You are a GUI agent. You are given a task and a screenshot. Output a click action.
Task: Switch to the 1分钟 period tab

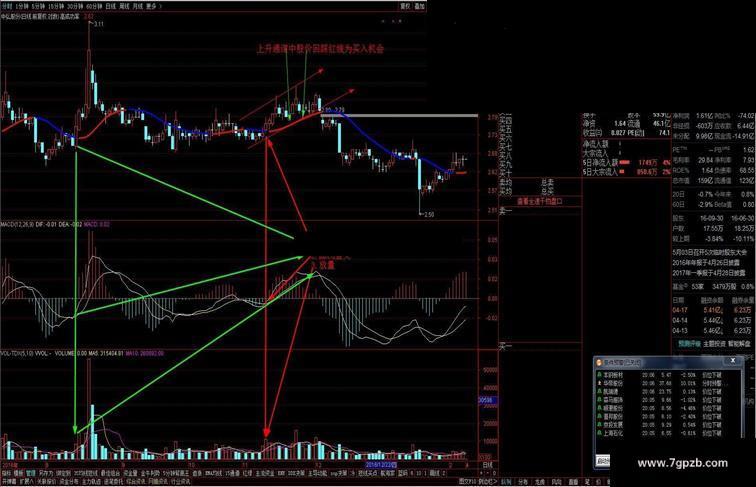(21, 6)
